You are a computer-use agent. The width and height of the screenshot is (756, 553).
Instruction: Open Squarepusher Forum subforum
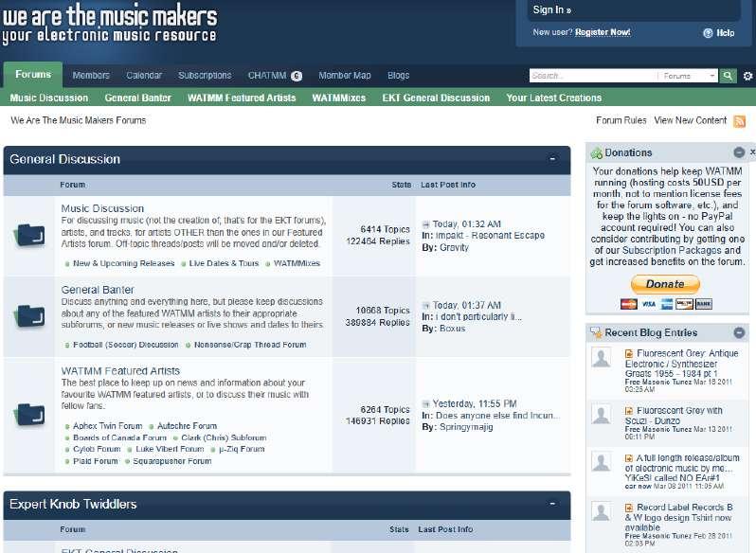click(172, 461)
